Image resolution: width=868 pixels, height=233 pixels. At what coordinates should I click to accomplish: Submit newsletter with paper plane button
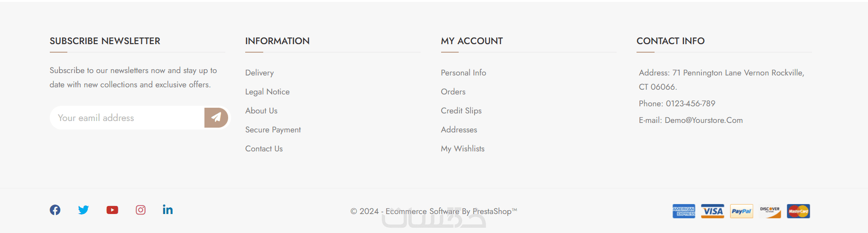(x=216, y=117)
